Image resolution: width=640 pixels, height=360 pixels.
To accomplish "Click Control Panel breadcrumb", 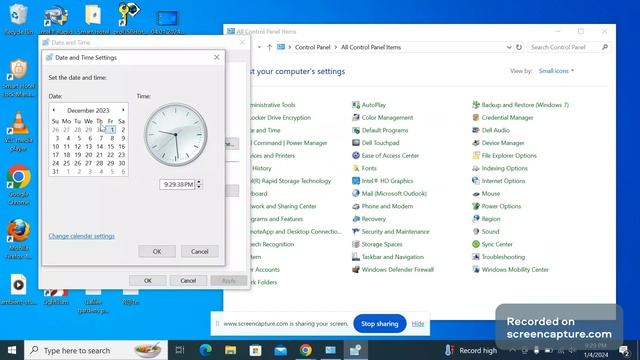I will coord(313,47).
